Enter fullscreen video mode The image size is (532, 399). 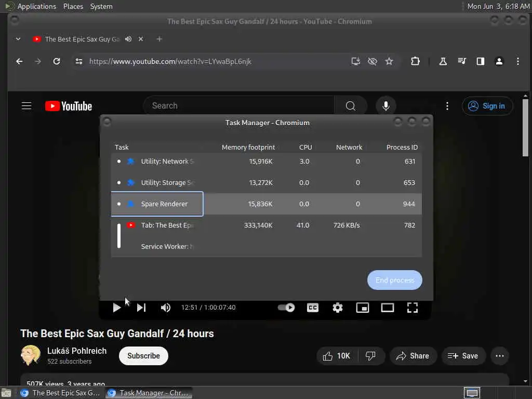click(412, 308)
